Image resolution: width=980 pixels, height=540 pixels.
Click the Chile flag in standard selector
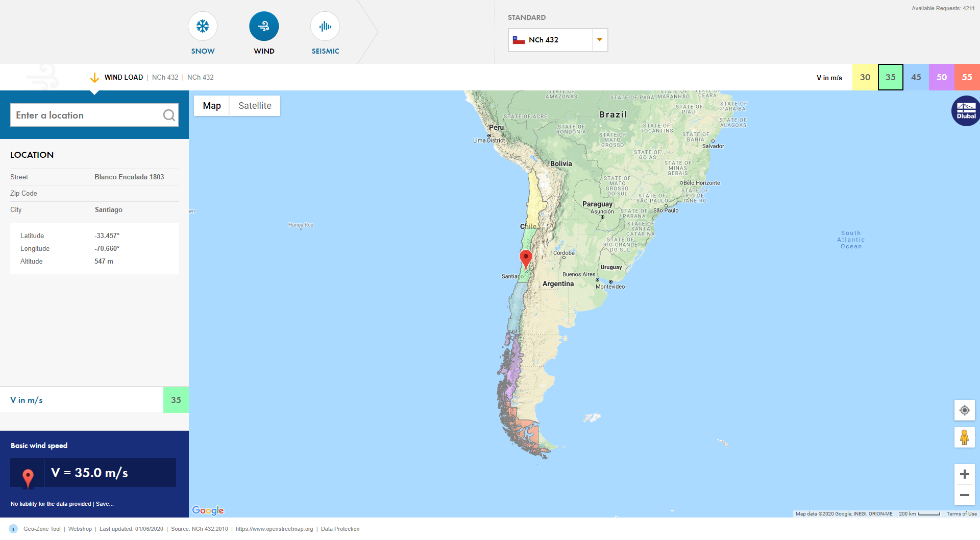tap(519, 40)
